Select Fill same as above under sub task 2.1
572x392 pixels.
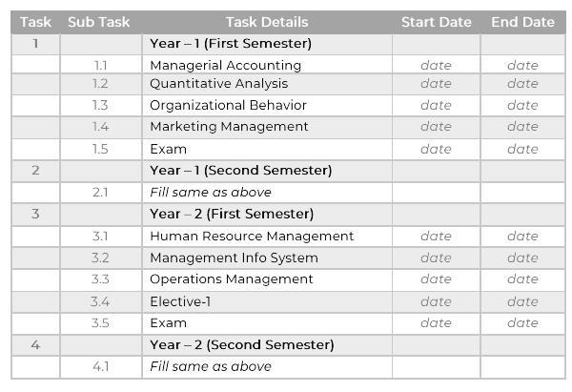[x=211, y=193]
